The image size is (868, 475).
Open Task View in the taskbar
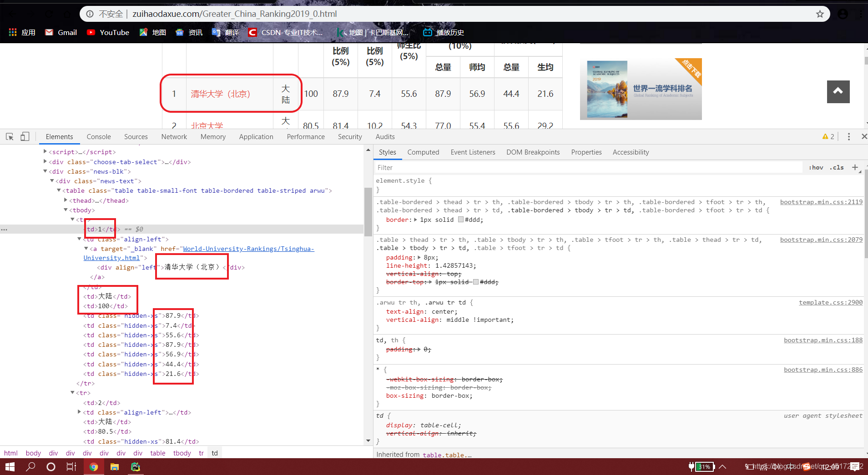[x=71, y=467]
